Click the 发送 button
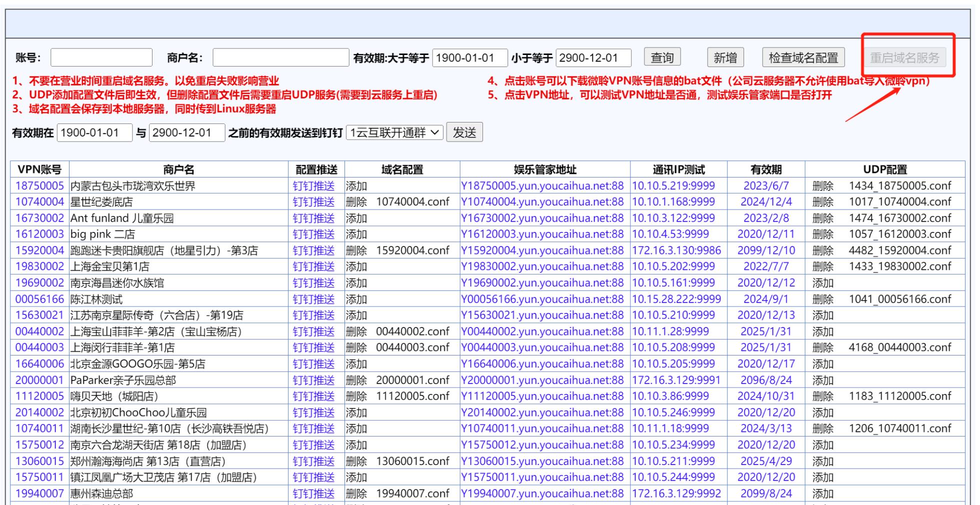Viewport: 980px width, 505px height. coord(464,132)
